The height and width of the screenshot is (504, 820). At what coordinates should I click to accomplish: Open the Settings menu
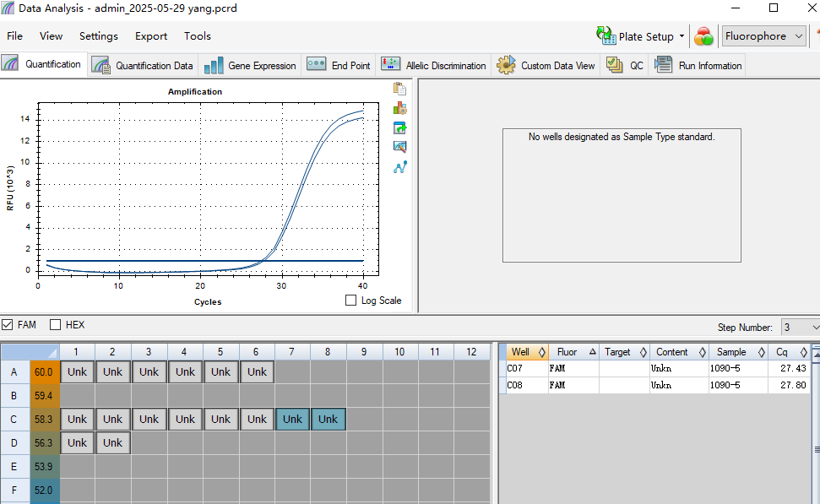pyautogui.click(x=98, y=36)
